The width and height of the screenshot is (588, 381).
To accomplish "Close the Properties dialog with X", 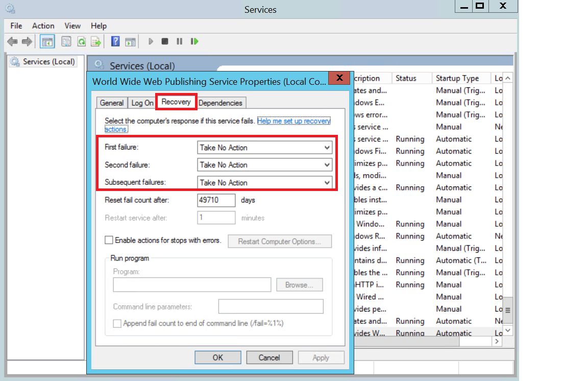I will pyautogui.click(x=339, y=78).
